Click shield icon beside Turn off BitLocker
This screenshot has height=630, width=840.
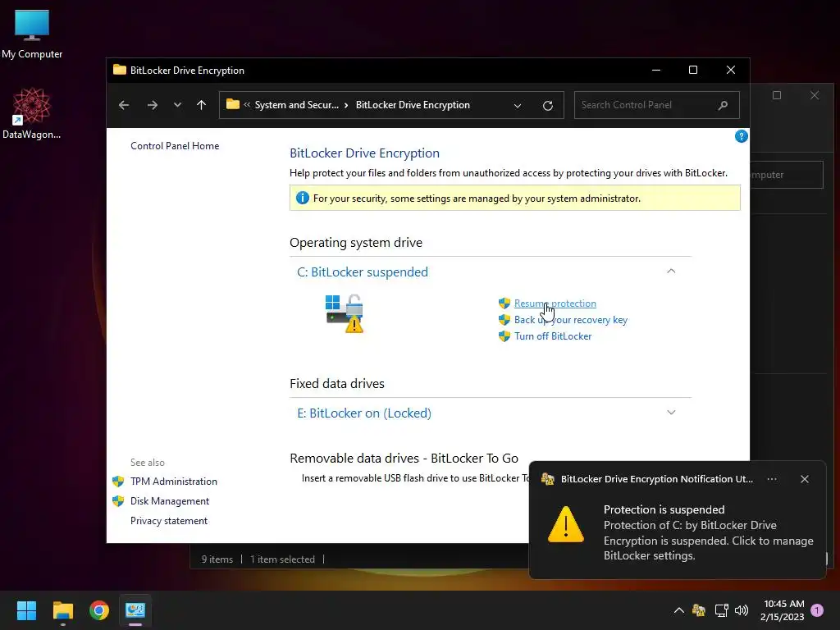504,336
